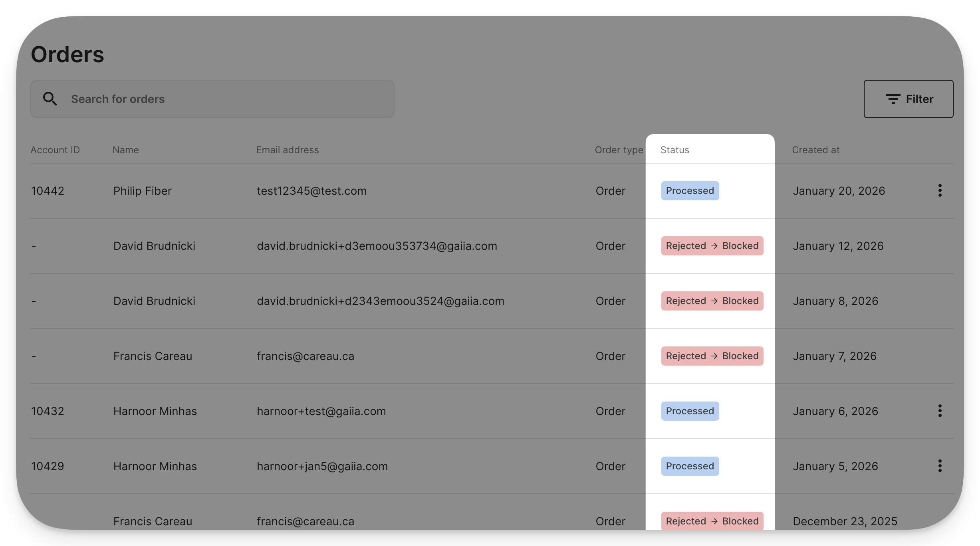Viewport: 980px width, 546px height.
Task: Click the Email address column header
Action: tap(287, 150)
